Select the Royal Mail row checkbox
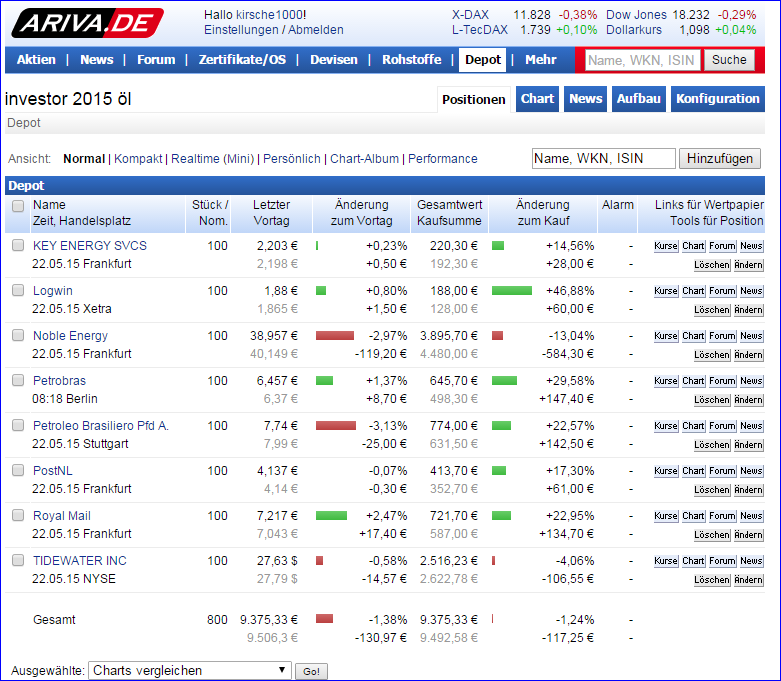 point(18,515)
